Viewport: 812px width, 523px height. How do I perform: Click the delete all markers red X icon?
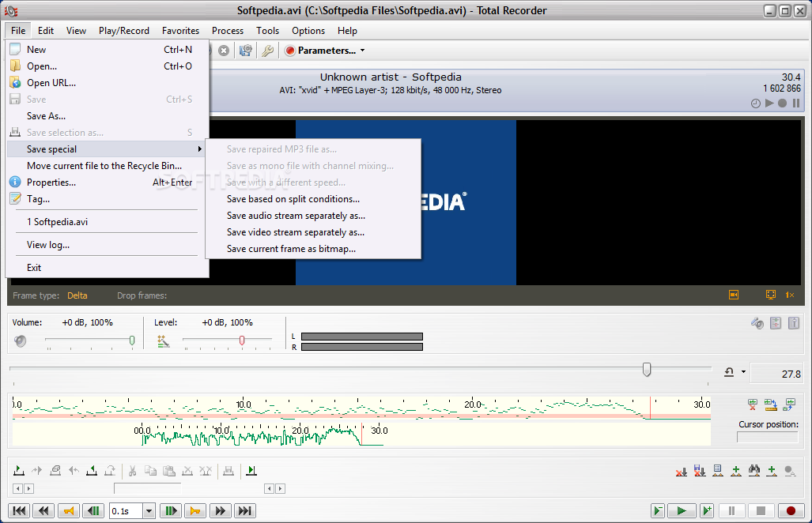click(x=682, y=470)
